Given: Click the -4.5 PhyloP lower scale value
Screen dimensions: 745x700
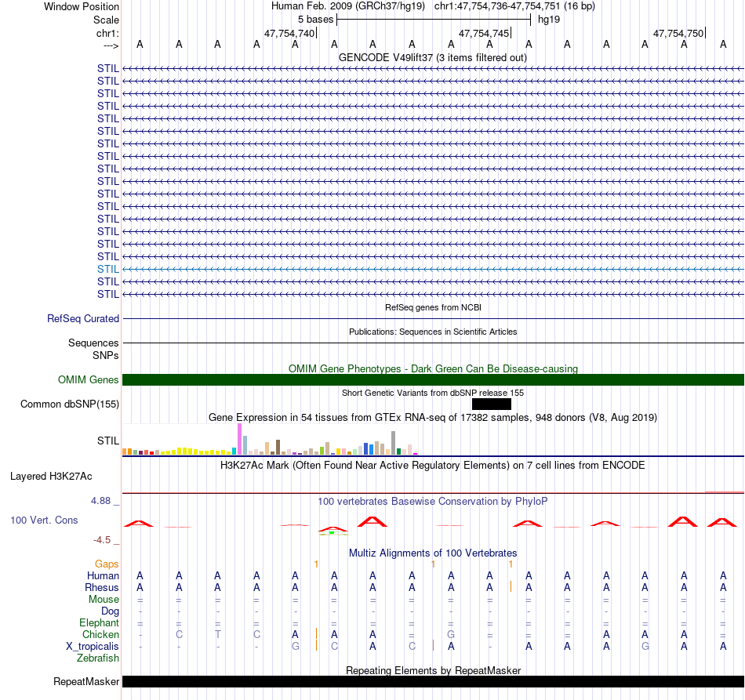Looking at the screenshot, I should tap(102, 540).
